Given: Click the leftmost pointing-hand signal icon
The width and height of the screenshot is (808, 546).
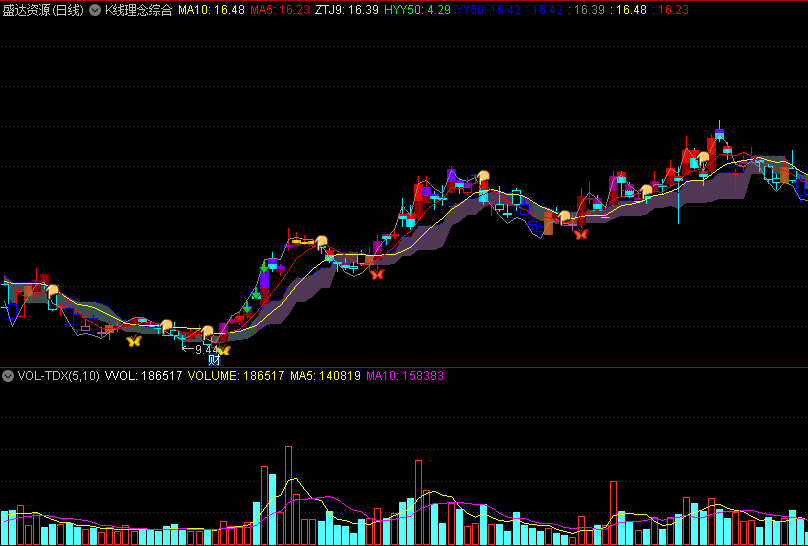Looking at the screenshot, I should [x=52, y=292].
